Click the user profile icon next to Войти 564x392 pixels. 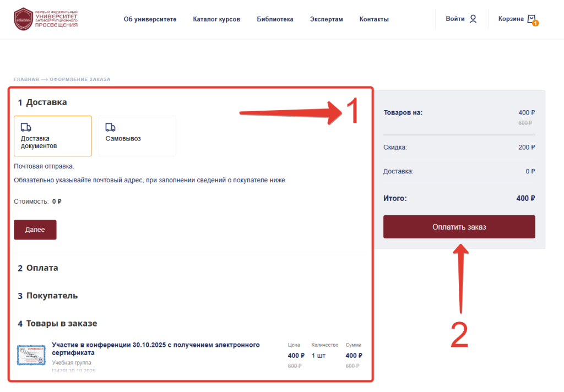coord(473,19)
